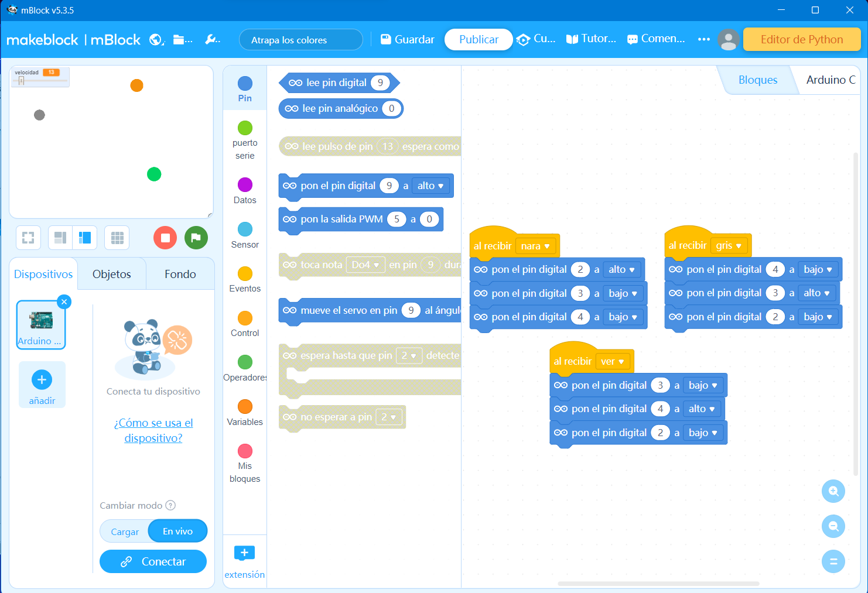Click the añadir device plus button
The image size is (868, 593).
(42, 379)
